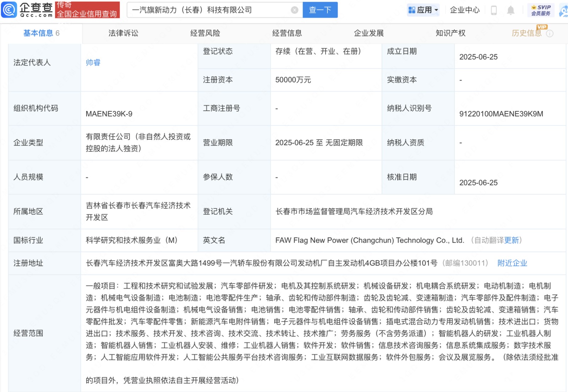Switch to the 历史信息 VIP tab

click(x=526, y=33)
